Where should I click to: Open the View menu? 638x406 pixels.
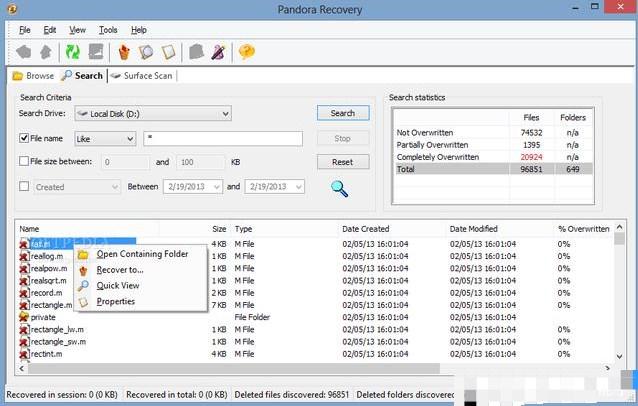(77, 30)
